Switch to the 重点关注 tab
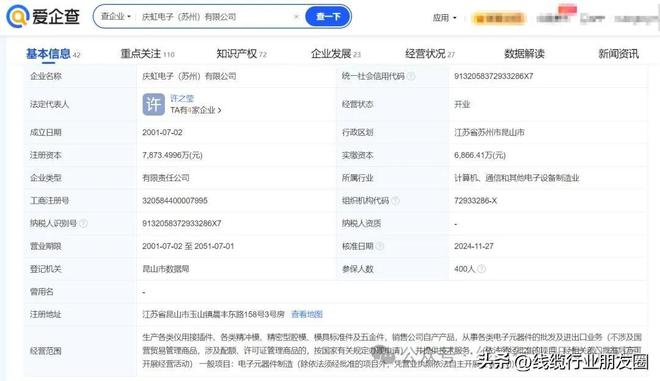Image resolution: width=660 pixels, height=381 pixels. point(147,54)
